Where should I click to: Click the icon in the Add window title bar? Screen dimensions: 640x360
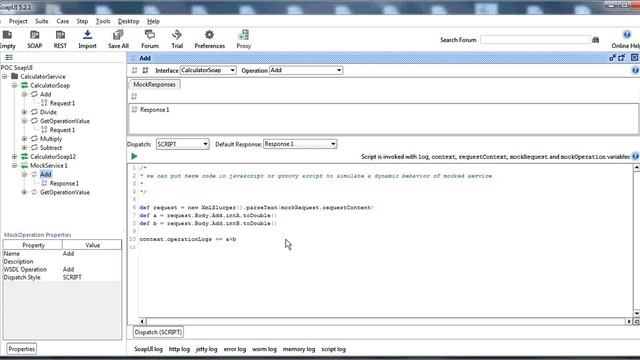coord(133,58)
